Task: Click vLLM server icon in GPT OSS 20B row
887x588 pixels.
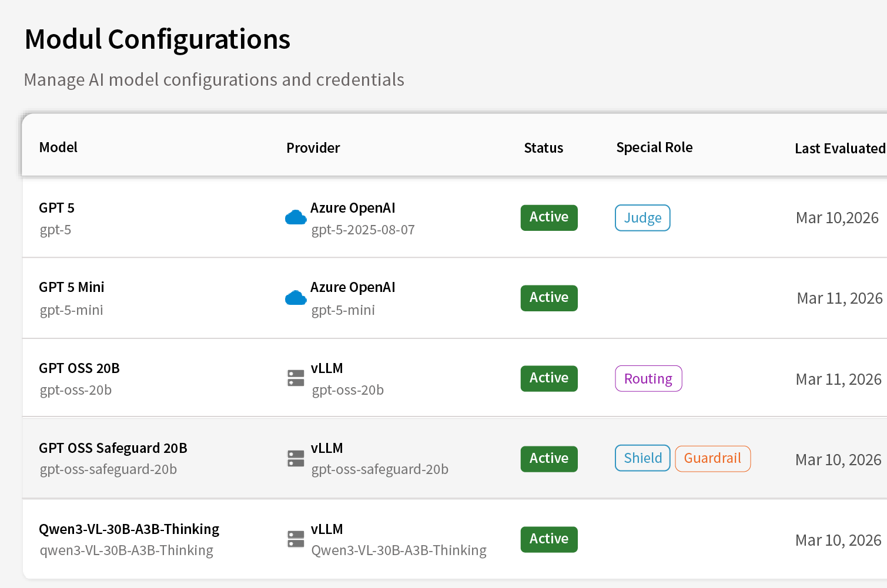Action: click(296, 378)
